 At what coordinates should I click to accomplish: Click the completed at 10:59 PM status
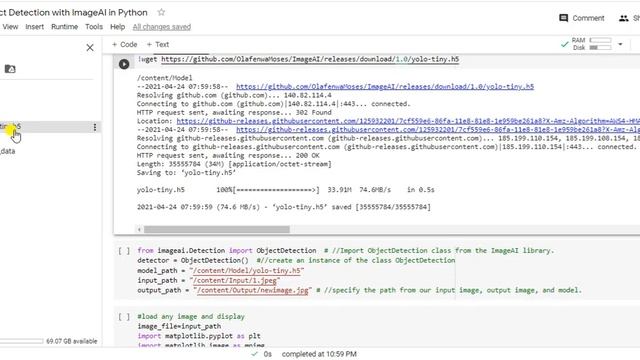(x=319, y=354)
